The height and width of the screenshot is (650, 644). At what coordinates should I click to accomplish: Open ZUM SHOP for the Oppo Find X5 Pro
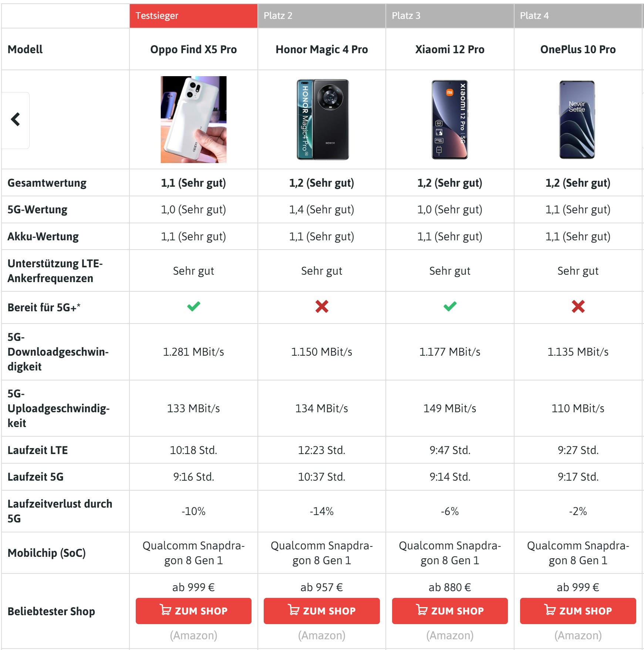pyautogui.click(x=193, y=611)
